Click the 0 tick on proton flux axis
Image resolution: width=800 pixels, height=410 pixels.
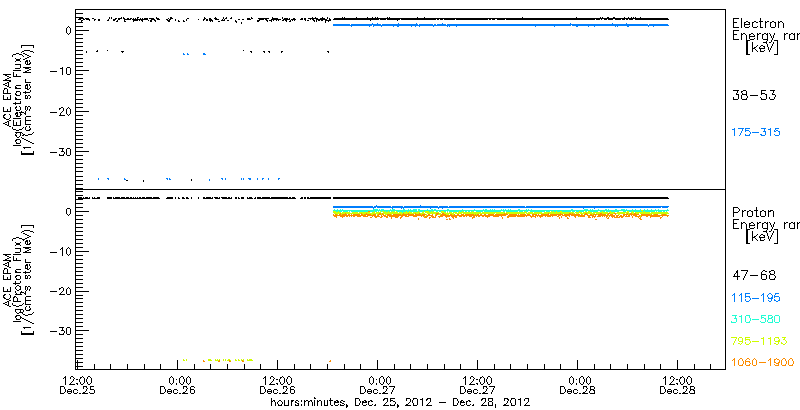(67, 211)
